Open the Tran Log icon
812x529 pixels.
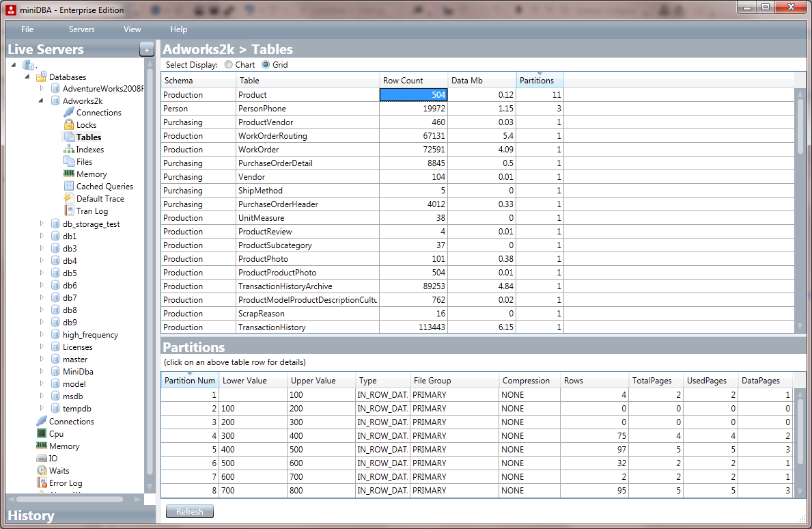click(69, 211)
